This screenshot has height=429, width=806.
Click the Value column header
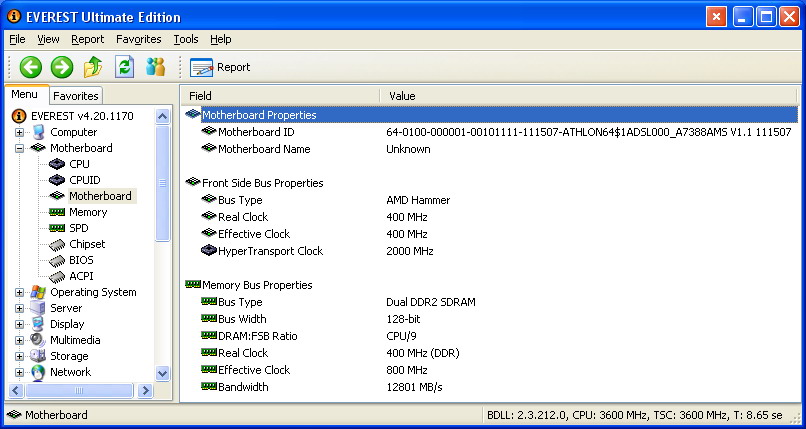pyautogui.click(x=589, y=96)
